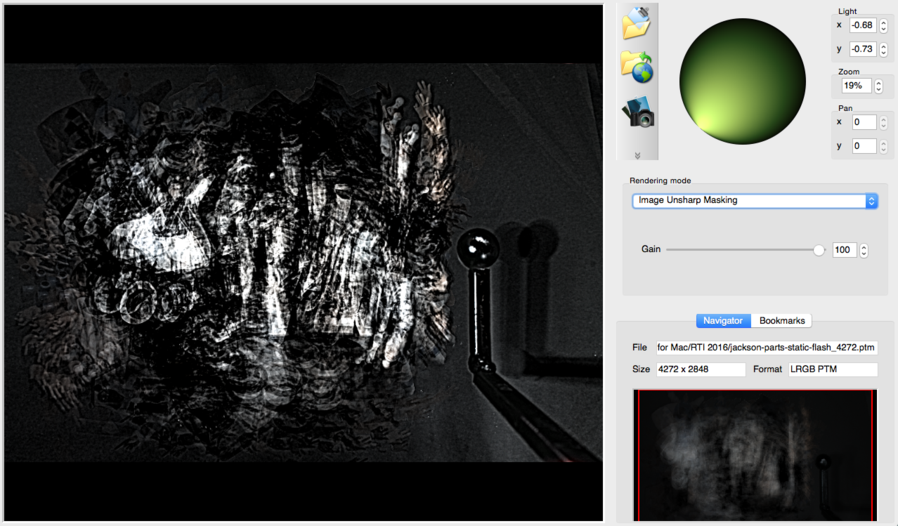Click the Format field showing LRGB PTM

click(833, 370)
